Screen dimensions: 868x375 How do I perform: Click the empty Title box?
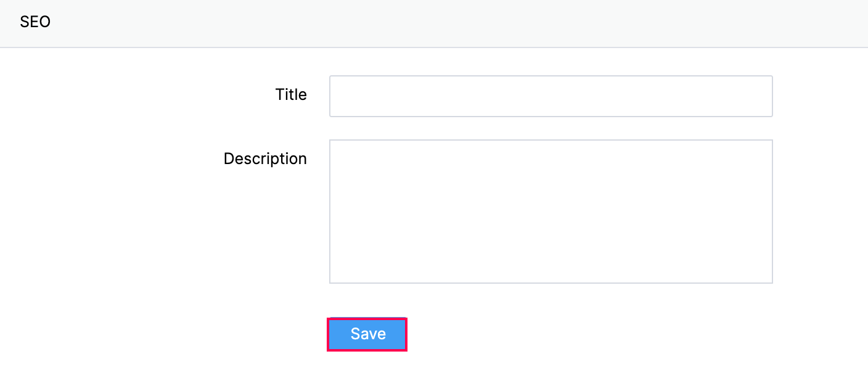[551, 96]
